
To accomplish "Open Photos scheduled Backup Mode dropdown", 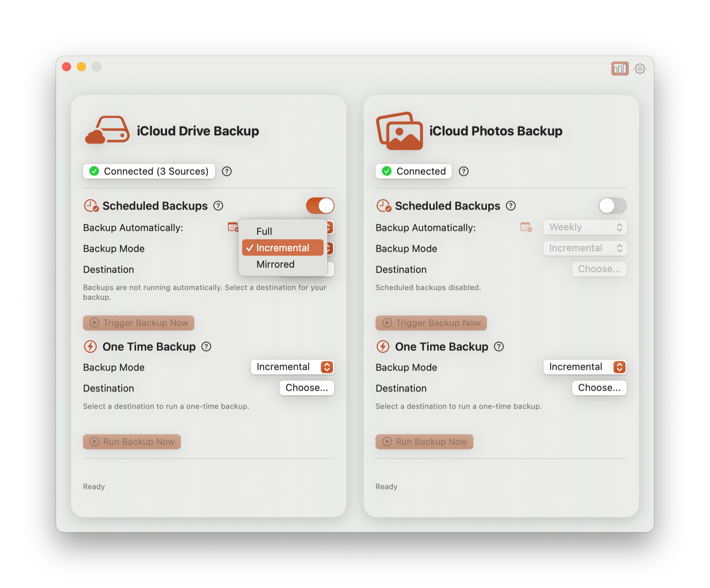I will coord(585,248).
